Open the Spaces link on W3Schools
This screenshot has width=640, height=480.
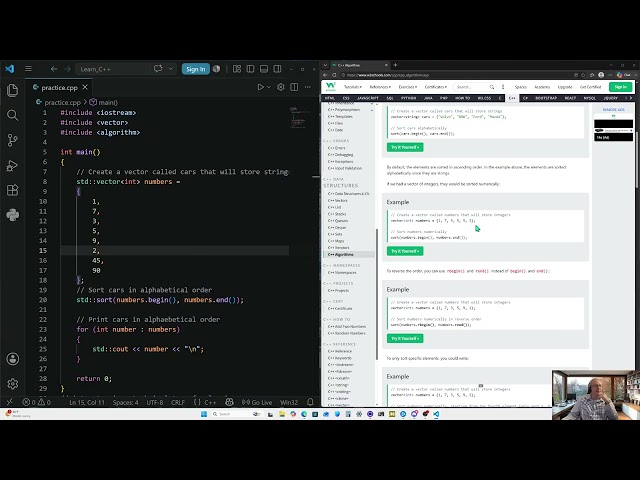520,87
